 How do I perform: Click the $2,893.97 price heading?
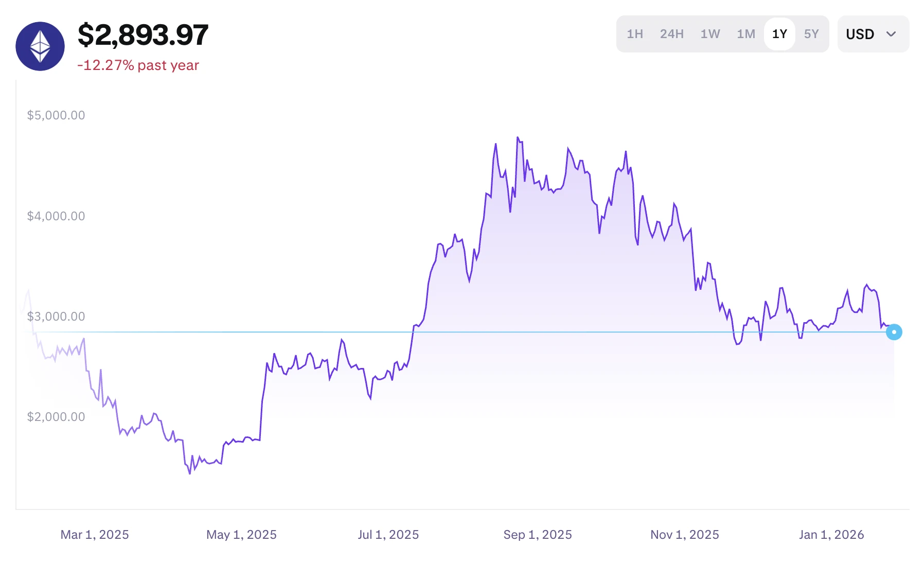pos(143,35)
